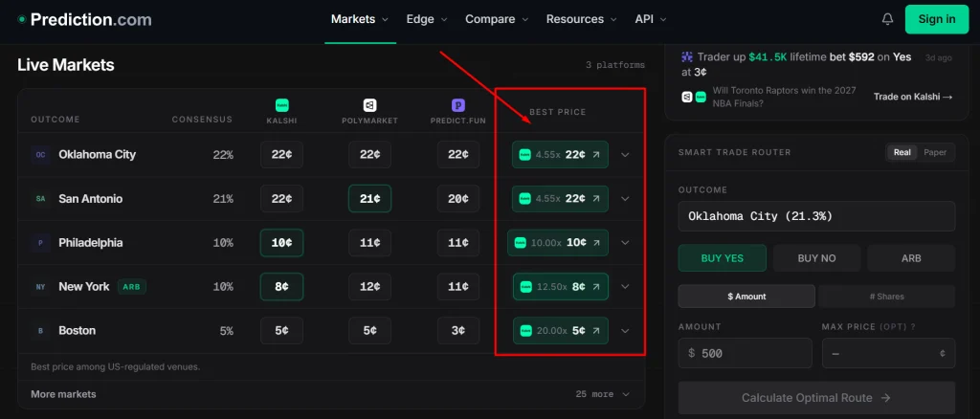Viewport: 980px width, 419px height.
Task: Open Oklahoma City best price 22¢ link
Action: 560,155
